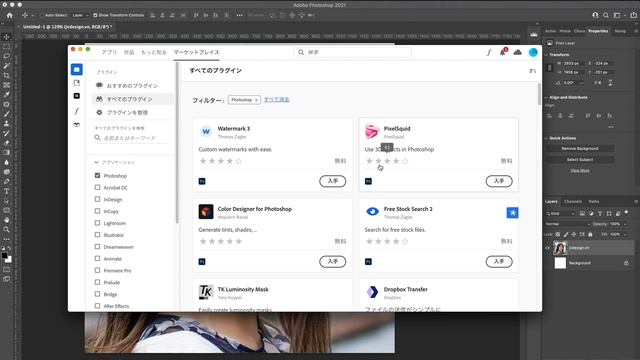640x360 pixels.
Task: Select the Lasso tool in Photoshop
Action: click(x=7, y=56)
